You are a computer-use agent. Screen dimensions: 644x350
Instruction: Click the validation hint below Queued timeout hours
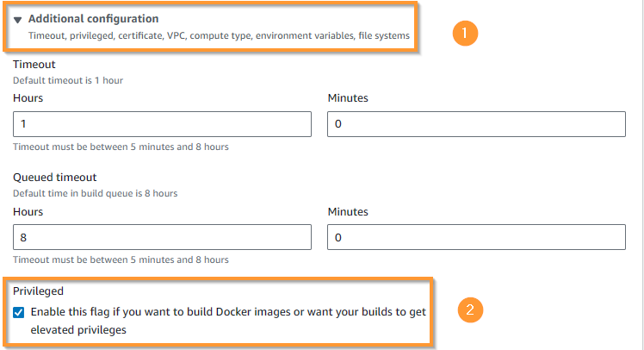tap(121, 260)
